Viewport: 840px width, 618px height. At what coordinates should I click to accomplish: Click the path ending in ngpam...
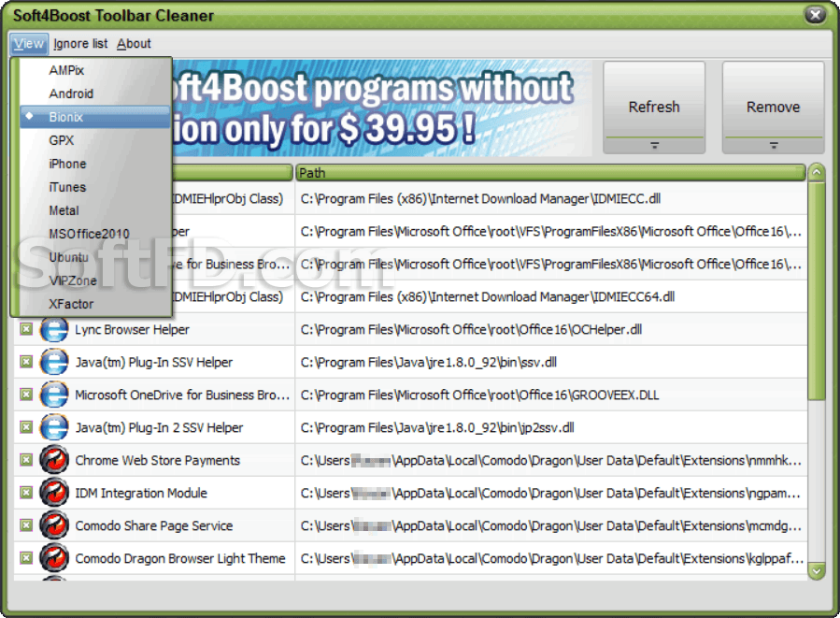[x=551, y=493]
